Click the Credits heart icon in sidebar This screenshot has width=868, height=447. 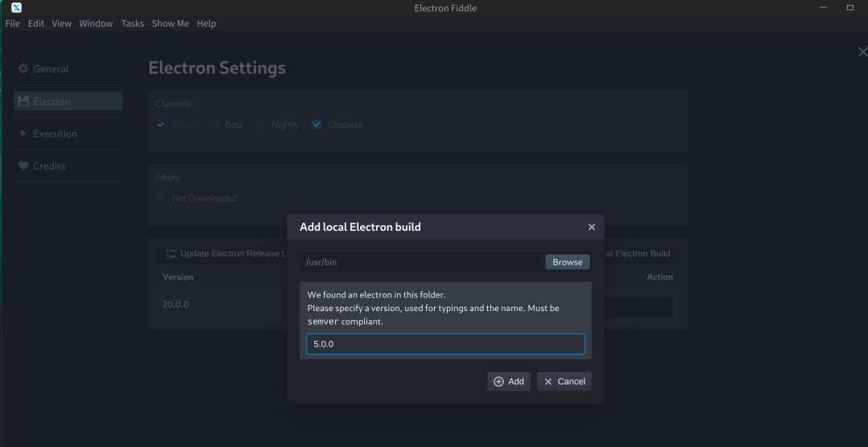tap(23, 166)
